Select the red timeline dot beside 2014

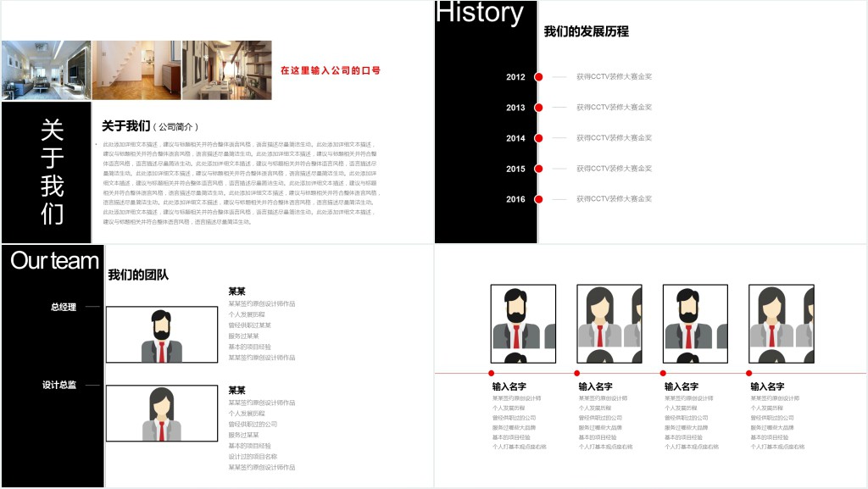pos(538,138)
